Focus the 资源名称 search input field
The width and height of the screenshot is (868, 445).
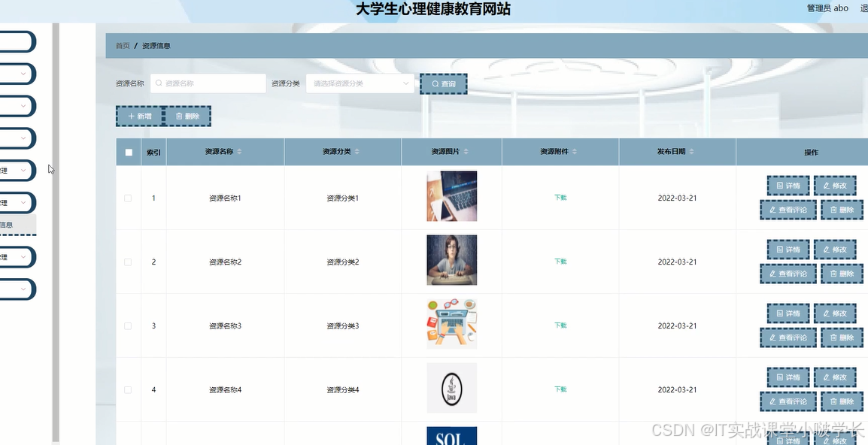click(208, 83)
